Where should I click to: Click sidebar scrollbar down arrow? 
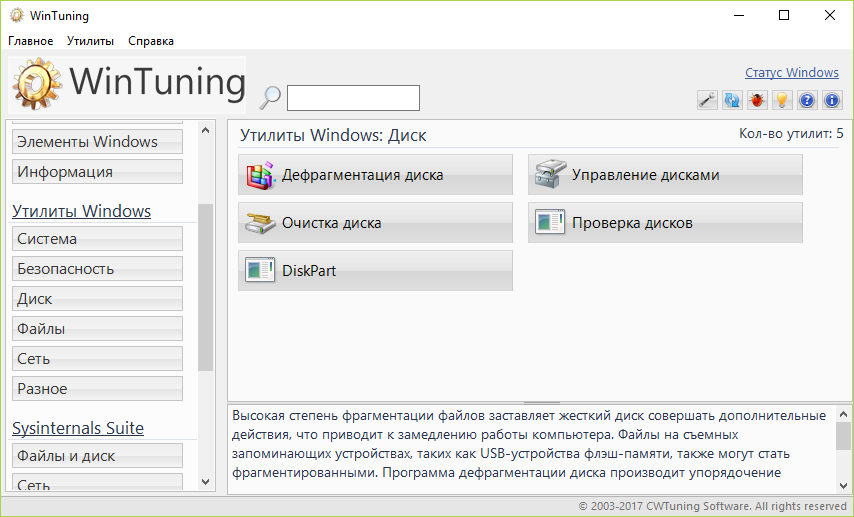pyautogui.click(x=205, y=482)
